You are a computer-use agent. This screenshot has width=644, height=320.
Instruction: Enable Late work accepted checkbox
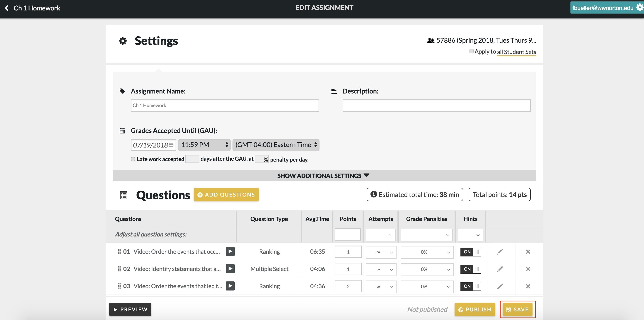[x=133, y=159]
